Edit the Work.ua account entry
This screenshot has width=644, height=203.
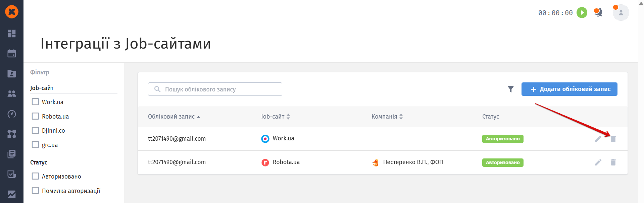point(598,139)
